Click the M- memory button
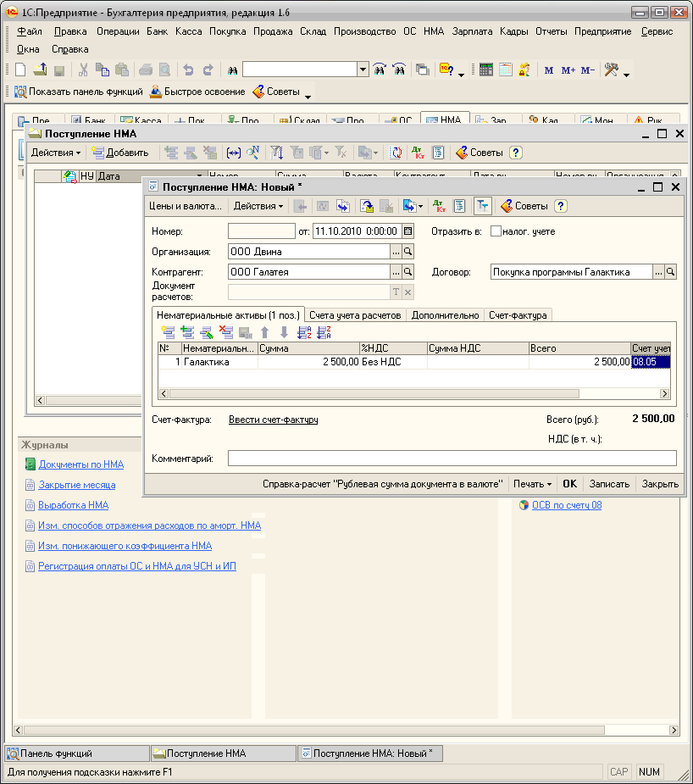This screenshot has width=693, height=784. (x=587, y=70)
